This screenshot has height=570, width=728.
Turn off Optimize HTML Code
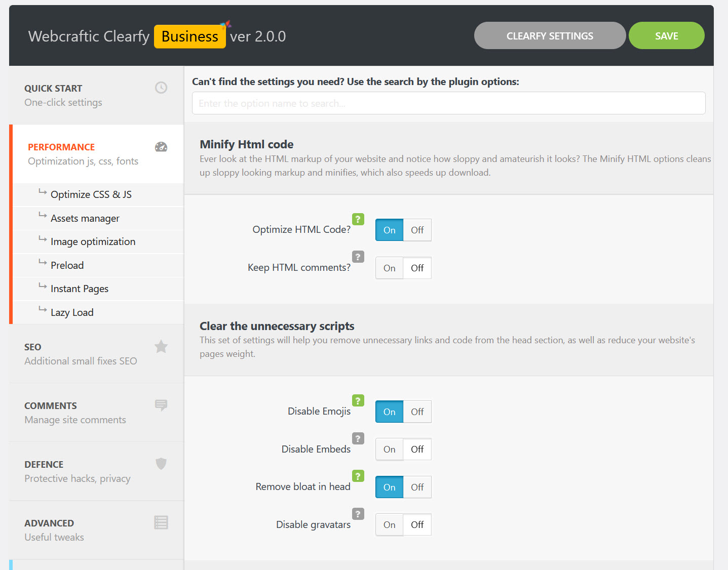pos(417,230)
